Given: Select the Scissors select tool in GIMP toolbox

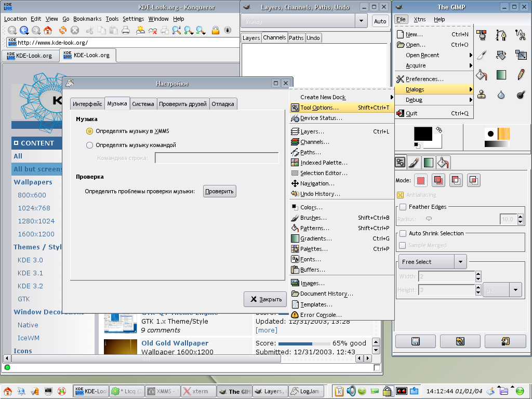Looking at the screenshot, I should (x=521, y=35).
